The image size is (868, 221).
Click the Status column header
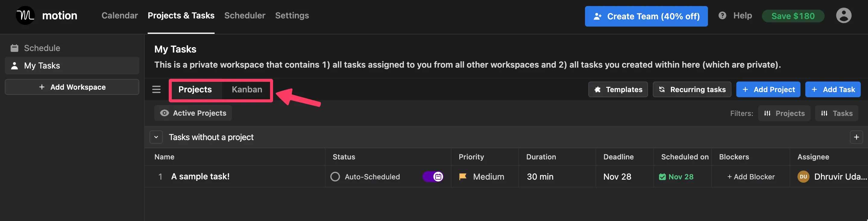point(344,157)
